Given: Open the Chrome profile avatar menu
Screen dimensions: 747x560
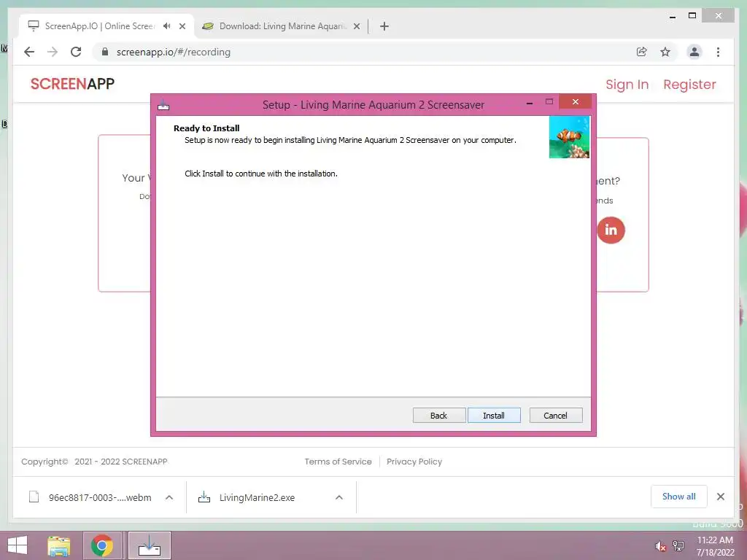Looking at the screenshot, I should (x=694, y=52).
